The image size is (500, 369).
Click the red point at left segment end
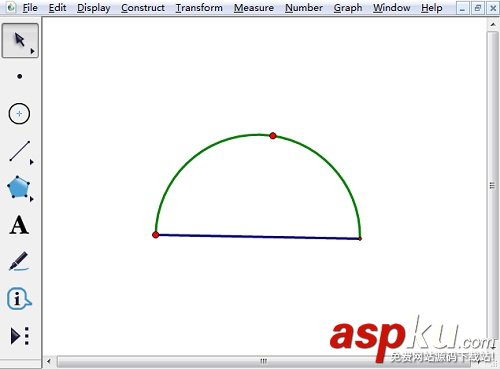[x=155, y=235]
